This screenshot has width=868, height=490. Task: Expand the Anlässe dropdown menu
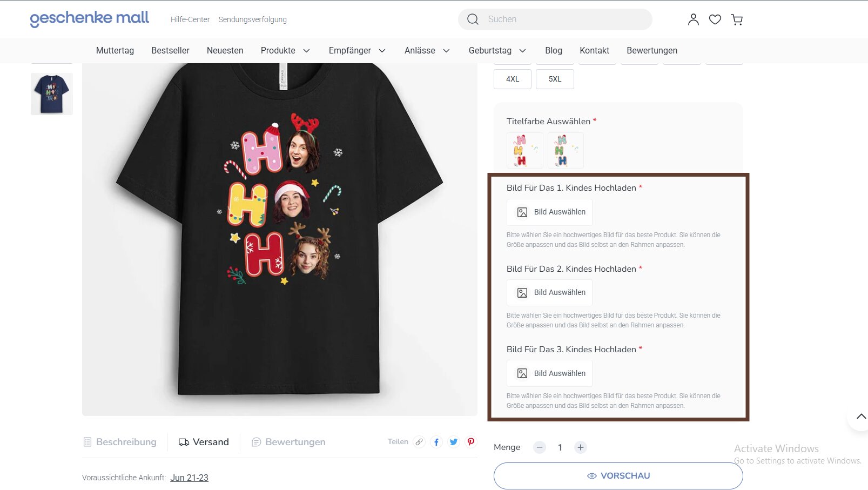[427, 51]
